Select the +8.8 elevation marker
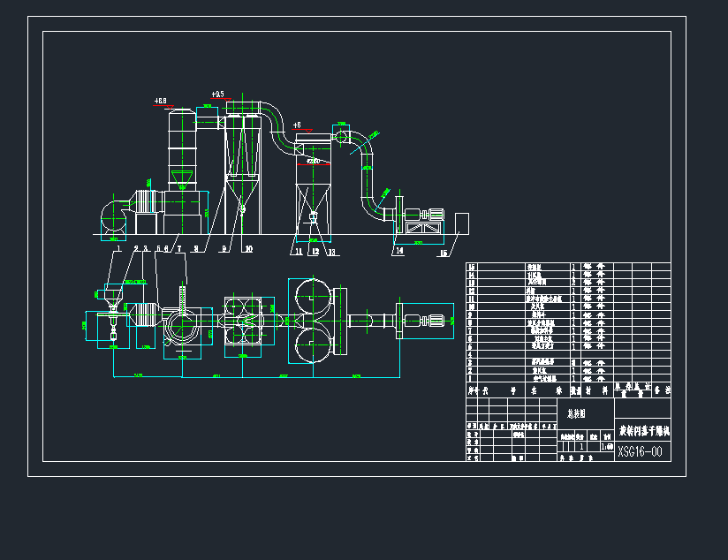728x560 pixels. click(x=160, y=102)
